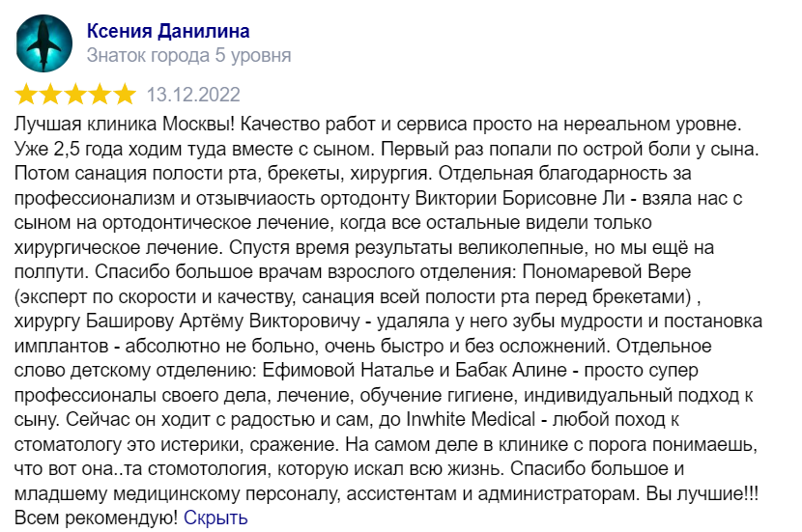This screenshot has width=802, height=532.
Task: Click the Всем рекомендую! closing phrase
Action: click(x=96, y=518)
